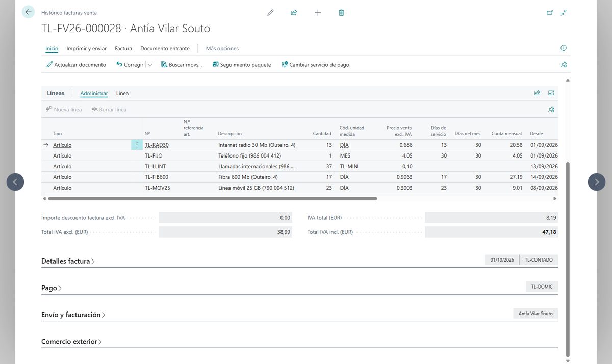Expand the Detalles factura section
The height and width of the screenshot is (364, 612).
tap(68, 261)
